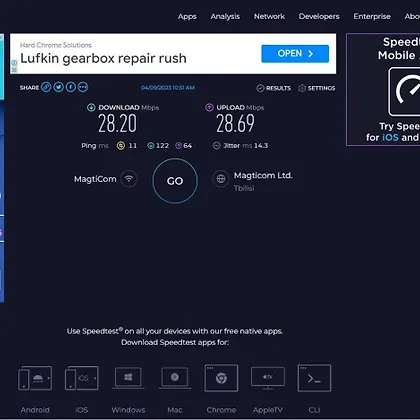
Task: Start the speed test with GO
Action: (175, 181)
